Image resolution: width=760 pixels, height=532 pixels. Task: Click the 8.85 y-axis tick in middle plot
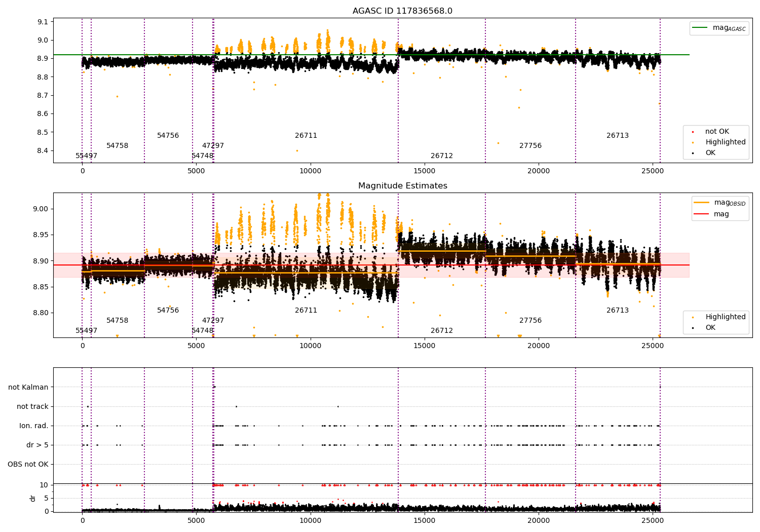point(41,287)
